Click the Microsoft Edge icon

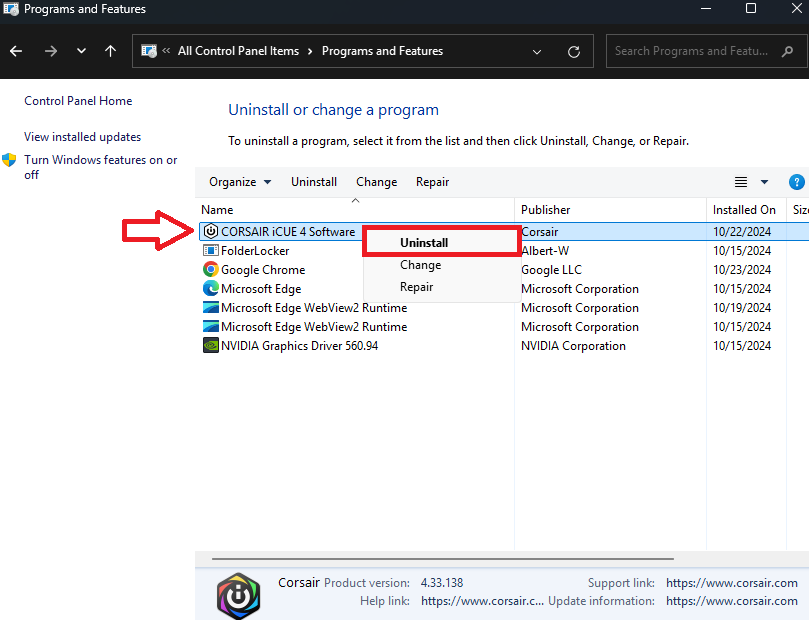[211, 288]
